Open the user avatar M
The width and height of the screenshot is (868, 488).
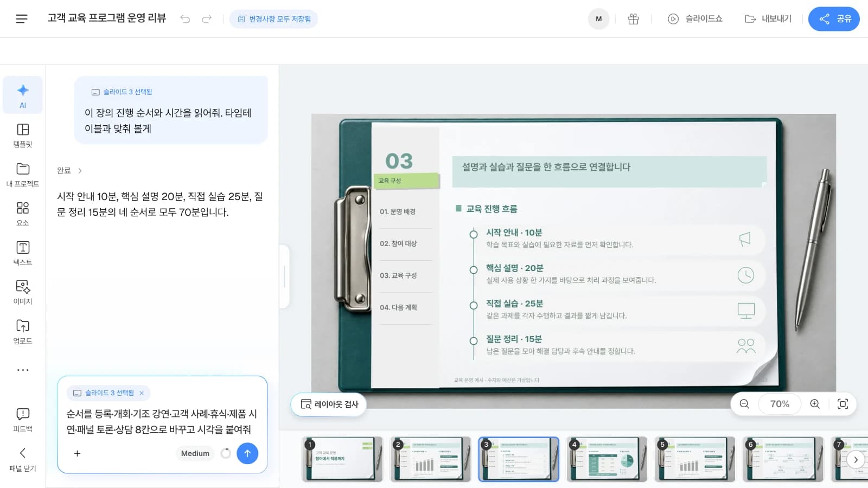pyautogui.click(x=598, y=19)
